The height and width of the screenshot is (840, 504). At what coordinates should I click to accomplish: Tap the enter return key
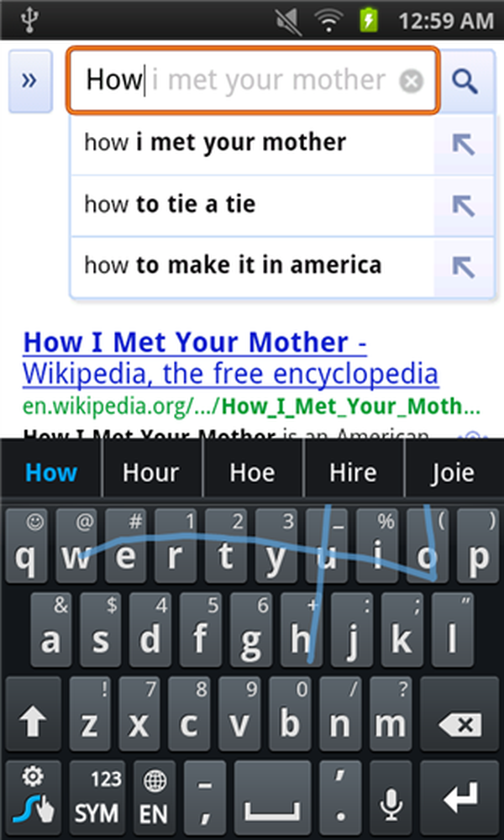pyautogui.click(x=460, y=798)
